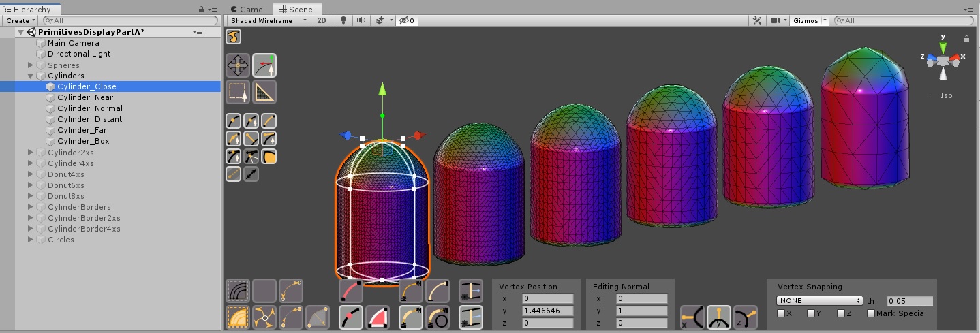The width and height of the screenshot is (980, 333).
Task: Click the Vertex Position y value field
Action: pyautogui.click(x=548, y=311)
